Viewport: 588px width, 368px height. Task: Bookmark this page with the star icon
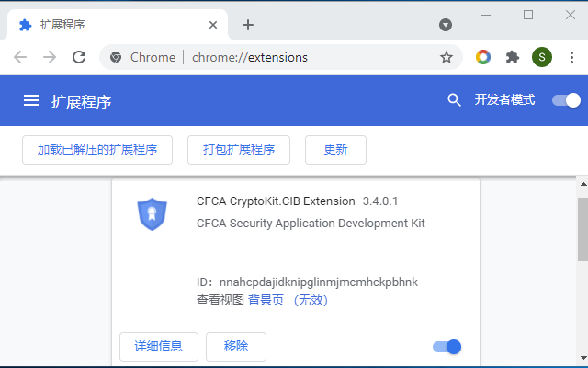pos(447,57)
